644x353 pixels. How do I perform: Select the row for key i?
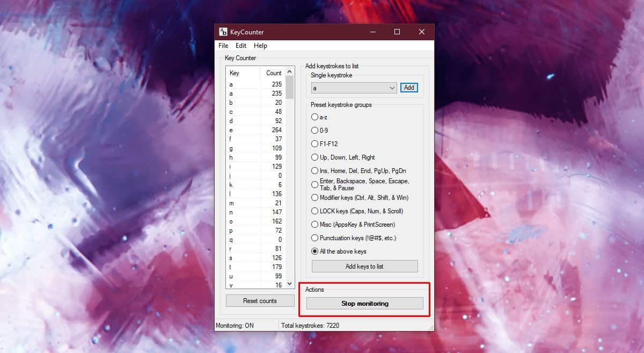point(255,167)
